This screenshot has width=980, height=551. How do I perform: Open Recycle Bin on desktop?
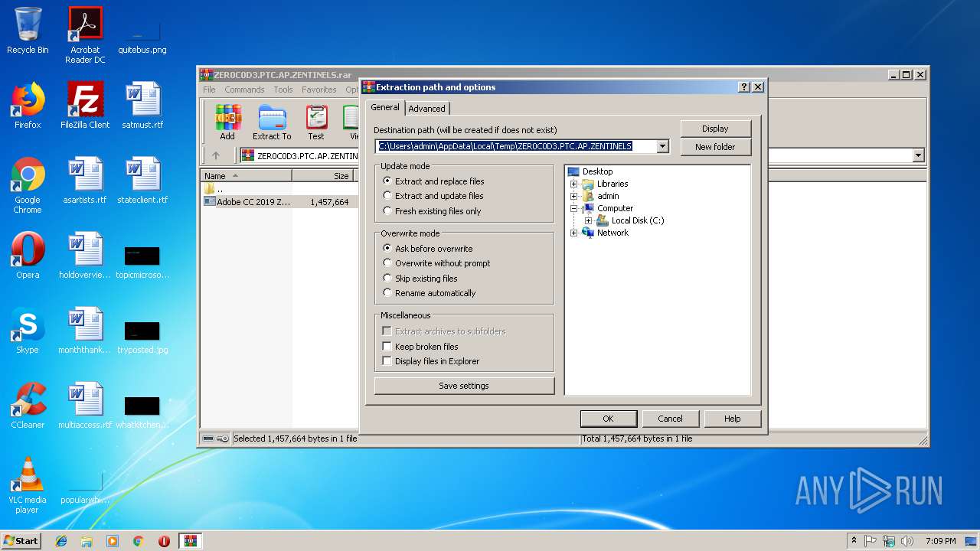(x=28, y=31)
